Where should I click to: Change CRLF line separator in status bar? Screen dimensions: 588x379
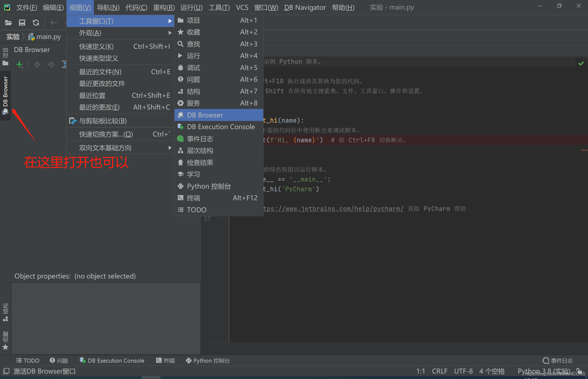(x=439, y=371)
